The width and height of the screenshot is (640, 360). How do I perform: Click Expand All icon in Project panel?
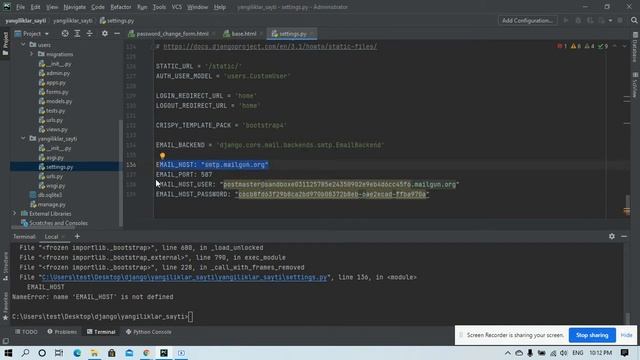77,34
